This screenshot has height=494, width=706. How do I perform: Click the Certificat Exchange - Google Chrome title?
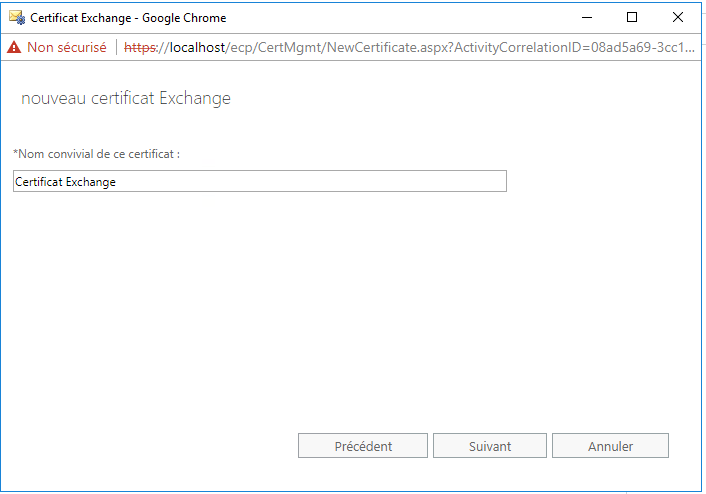(x=128, y=18)
